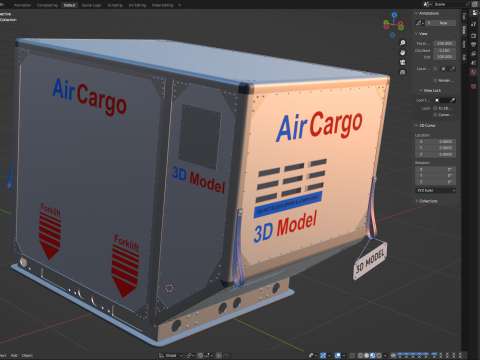Toggle snapping magnet in bottom bar
This screenshot has width=480, height=360.
point(200,355)
